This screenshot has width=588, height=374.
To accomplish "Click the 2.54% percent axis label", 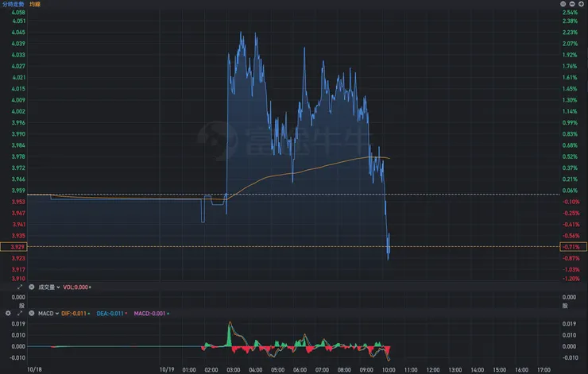I will (x=570, y=13).
